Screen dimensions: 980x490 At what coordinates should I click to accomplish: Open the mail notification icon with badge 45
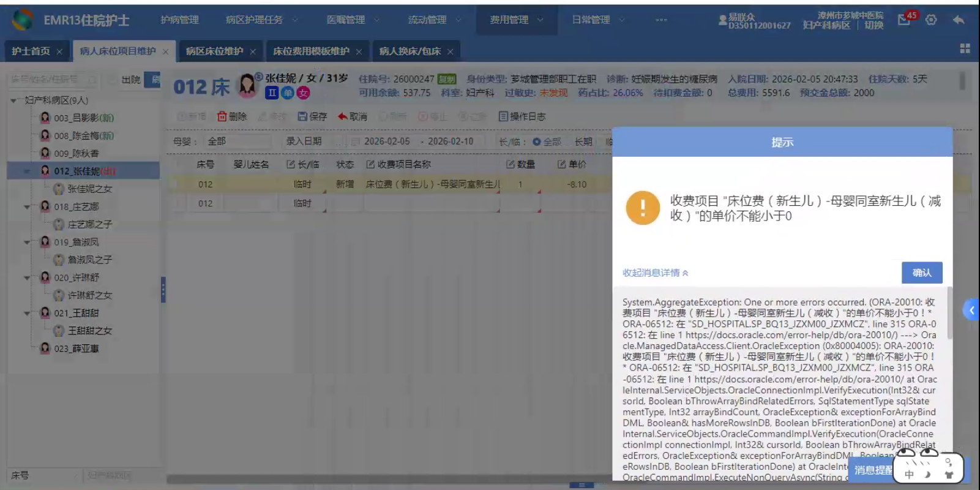click(x=905, y=20)
